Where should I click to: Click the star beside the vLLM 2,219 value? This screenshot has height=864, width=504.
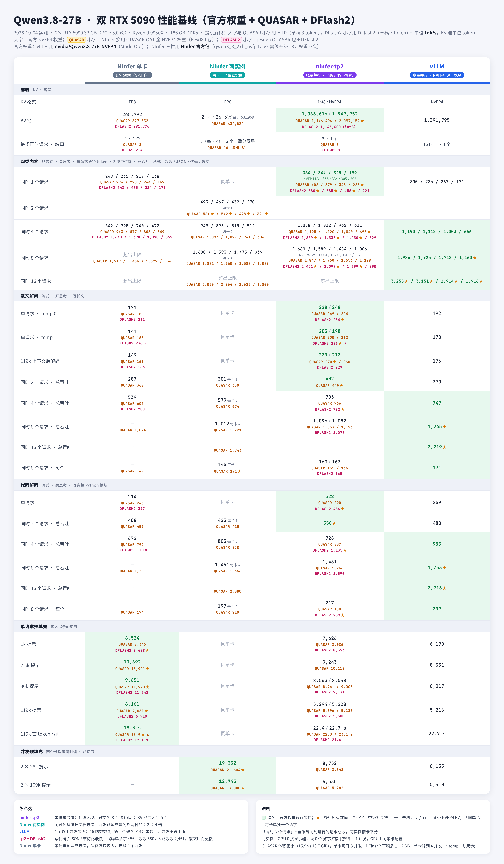[x=444, y=447]
